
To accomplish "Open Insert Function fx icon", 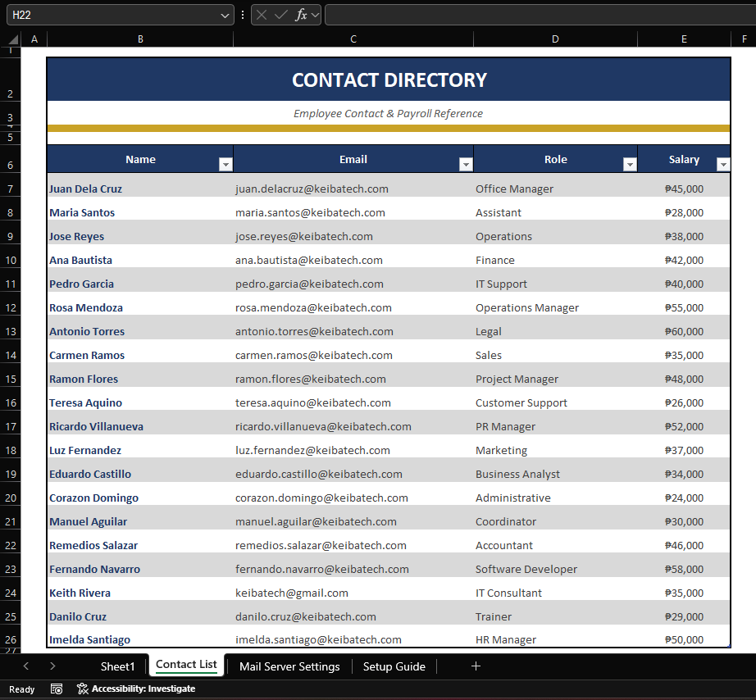I will (x=301, y=15).
